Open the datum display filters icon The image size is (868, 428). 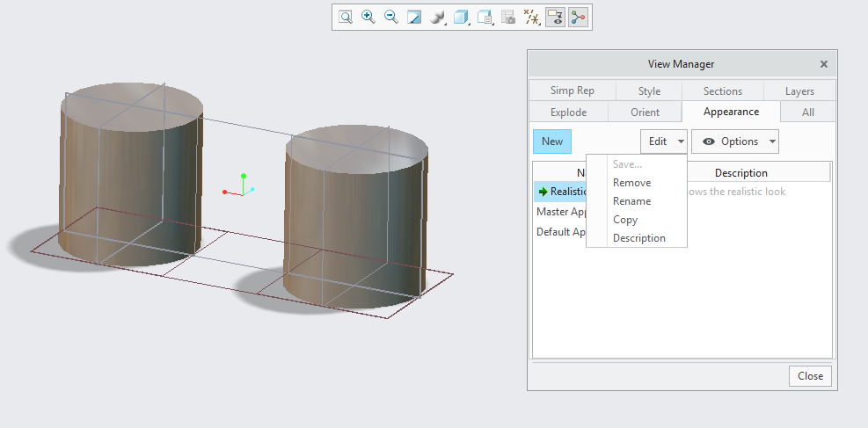(x=531, y=17)
